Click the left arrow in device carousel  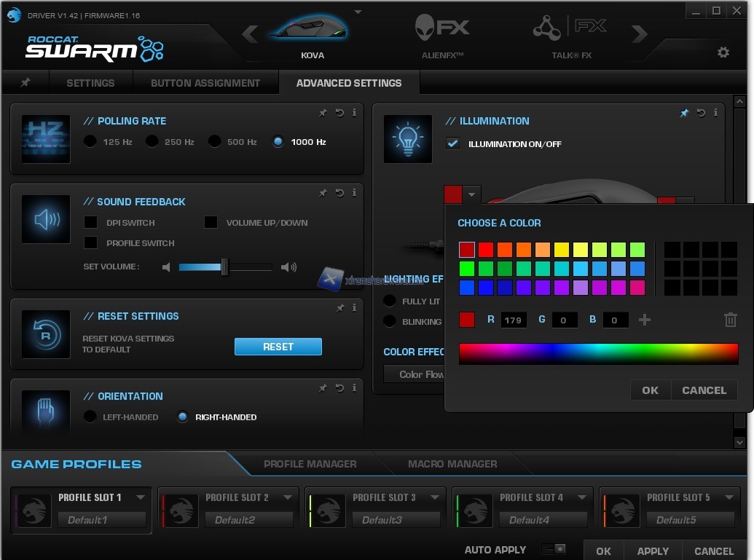[x=250, y=33]
